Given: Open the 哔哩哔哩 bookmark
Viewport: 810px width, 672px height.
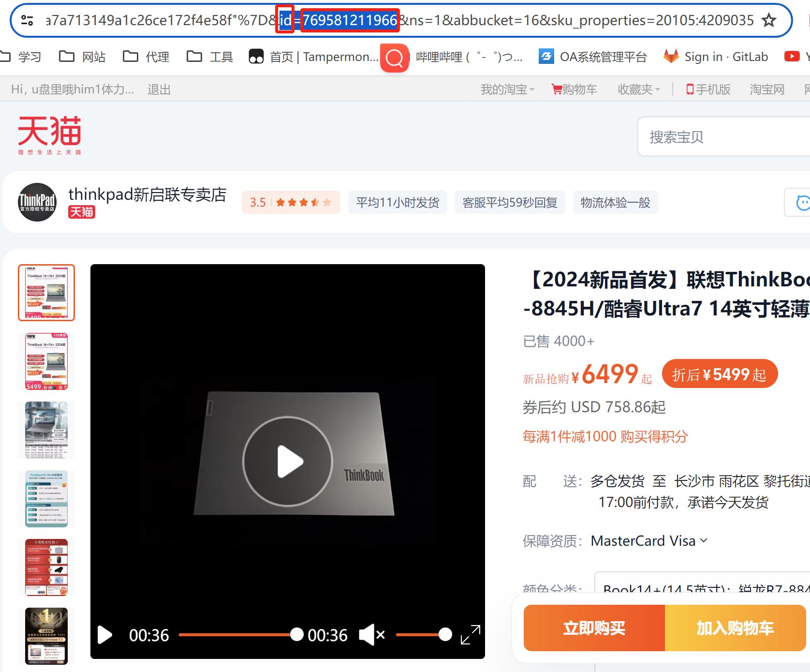Looking at the screenshot, I should click(x=469, y=57).
